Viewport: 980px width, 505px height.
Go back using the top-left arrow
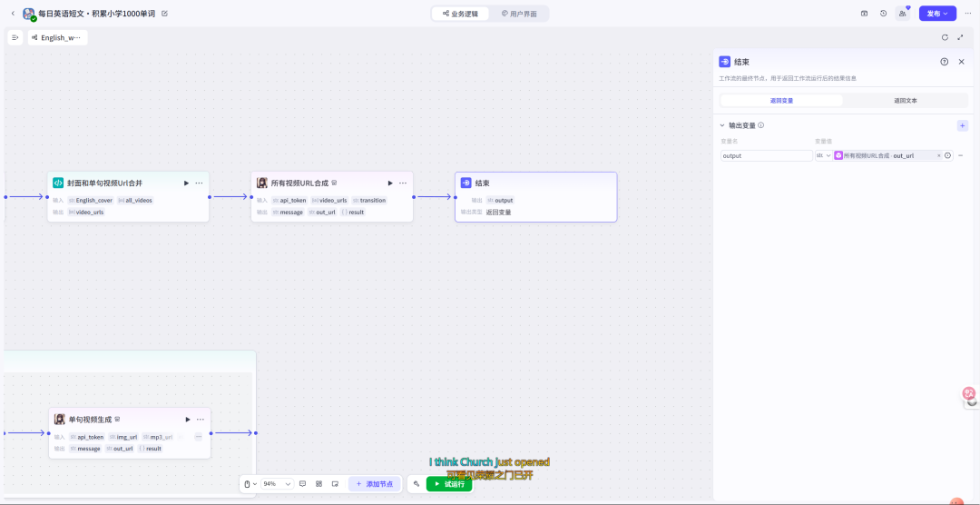pyautogui.click(x=13, y=13)
